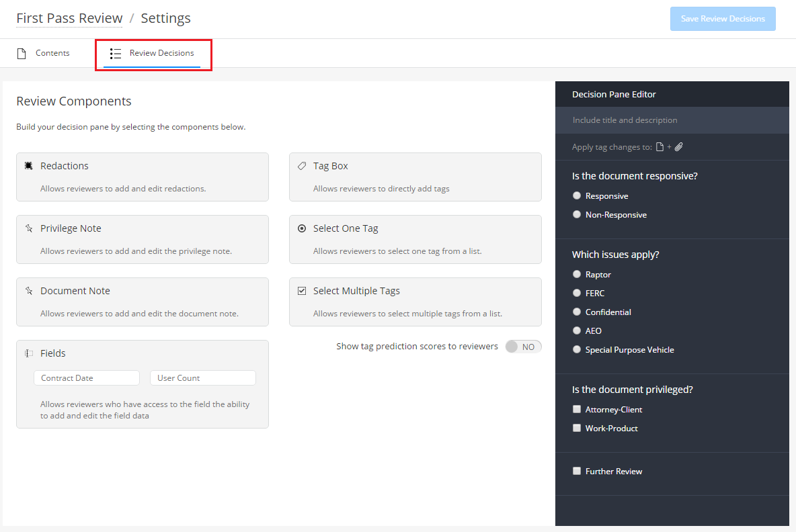Click the Contents page icon

pos(22,53)
